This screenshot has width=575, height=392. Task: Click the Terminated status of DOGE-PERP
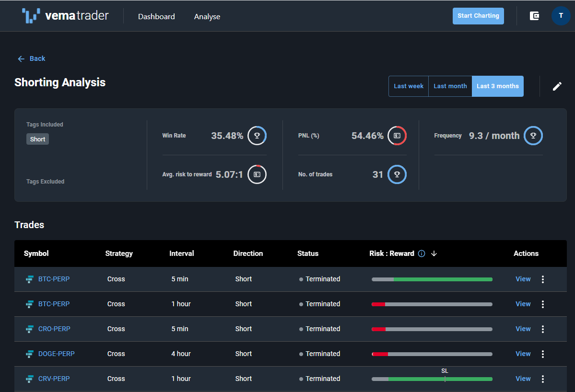tap(320, 354)
